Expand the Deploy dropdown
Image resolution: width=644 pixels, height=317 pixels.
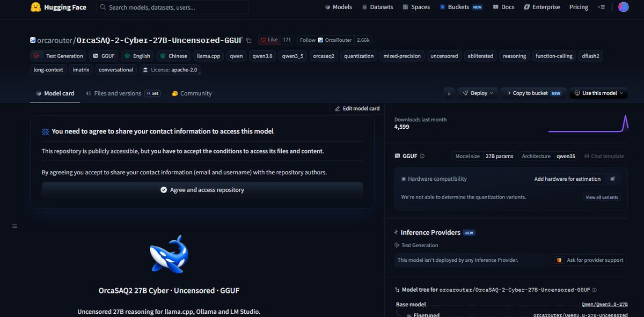pos(478,93)
